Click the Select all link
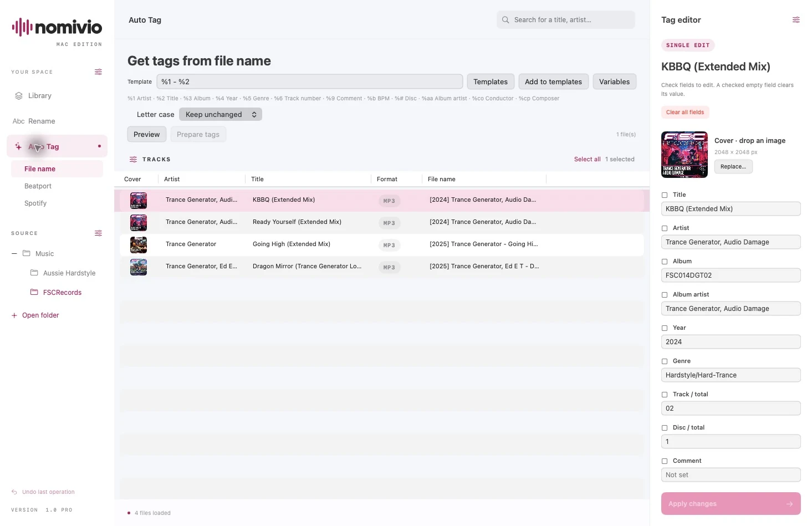Screen dimensions: 812x526 [x=587, y=159]
